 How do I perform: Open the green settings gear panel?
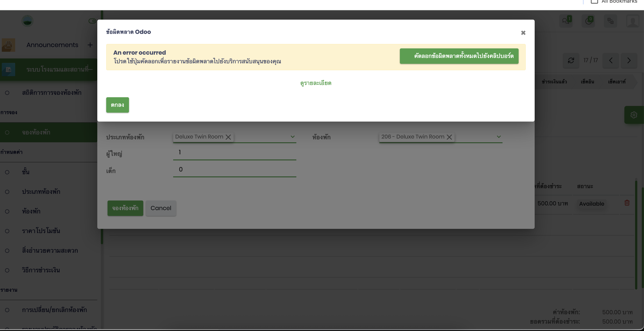coord(634,115)
